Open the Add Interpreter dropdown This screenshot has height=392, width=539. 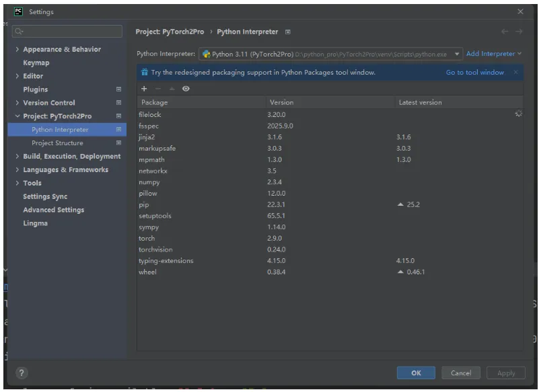click(494, 54)
